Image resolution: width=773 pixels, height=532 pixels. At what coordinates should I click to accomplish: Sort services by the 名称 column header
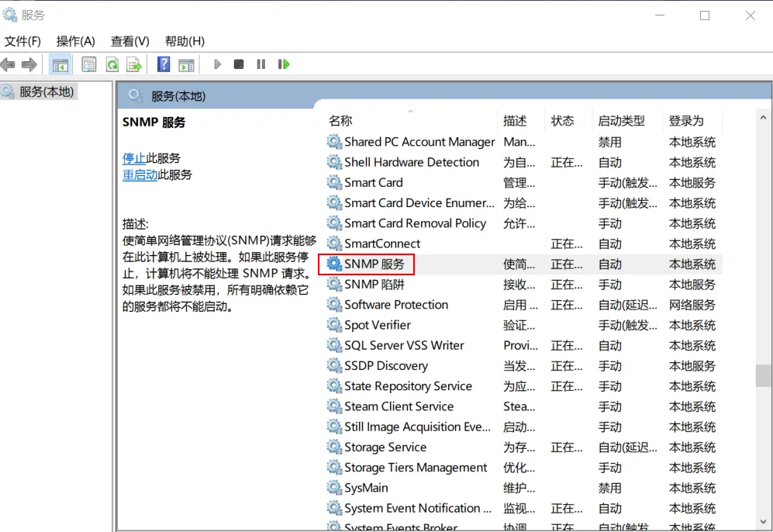pyautogui.click(x=340, y=121)
